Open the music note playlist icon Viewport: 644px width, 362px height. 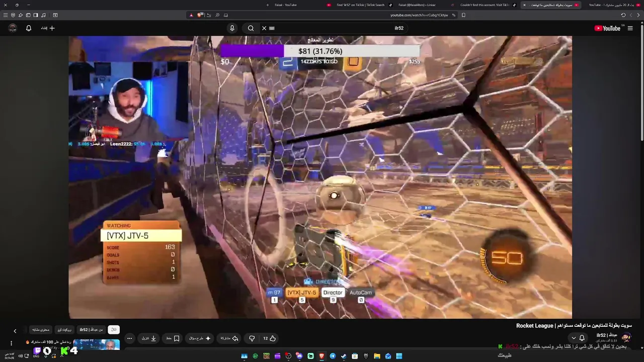point(43,15)
